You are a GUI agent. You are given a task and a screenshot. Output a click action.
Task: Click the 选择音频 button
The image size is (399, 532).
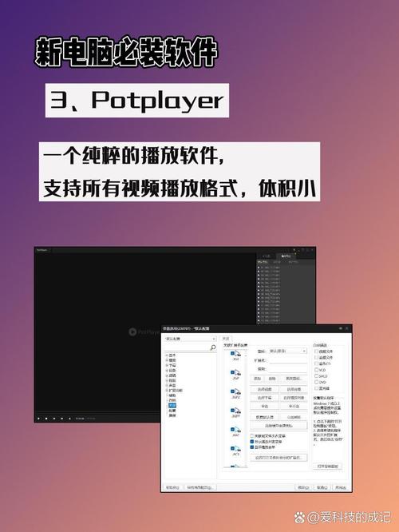point(294,390)
